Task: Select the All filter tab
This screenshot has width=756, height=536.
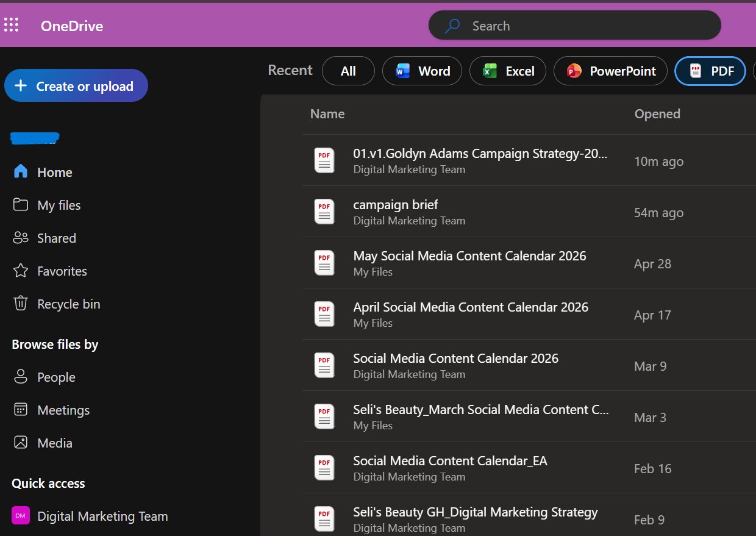Action: (348, 71)
